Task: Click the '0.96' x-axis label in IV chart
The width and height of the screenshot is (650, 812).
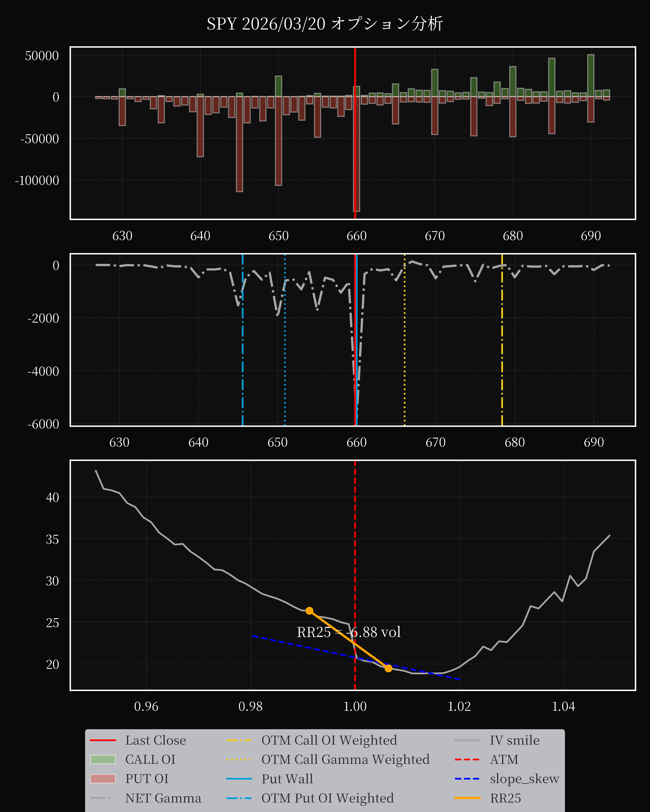Action: click(146, 706)
